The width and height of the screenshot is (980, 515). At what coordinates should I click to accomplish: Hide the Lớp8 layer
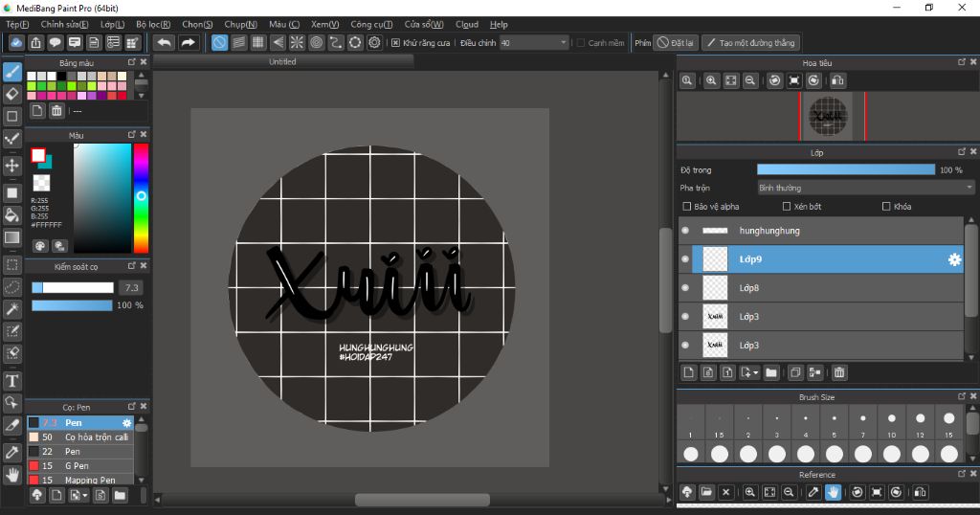[x=685, y=287]
